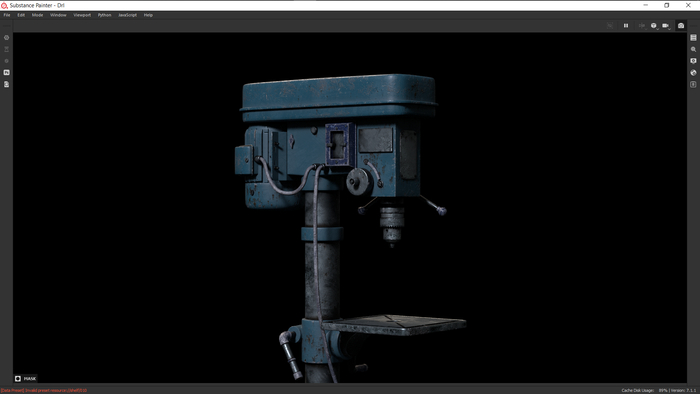Open the File menu
The height and width of the screenshot is (394, 700).
7,15
